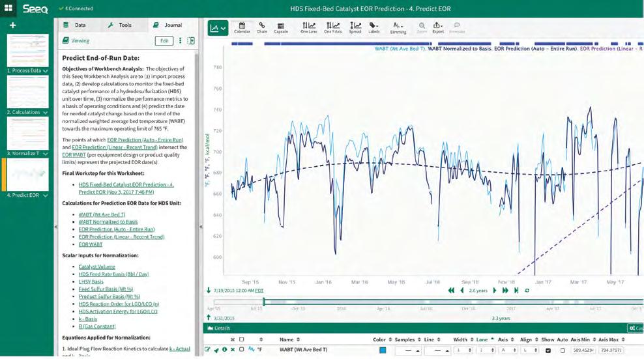Step display range back a full range

click(451, 291)
